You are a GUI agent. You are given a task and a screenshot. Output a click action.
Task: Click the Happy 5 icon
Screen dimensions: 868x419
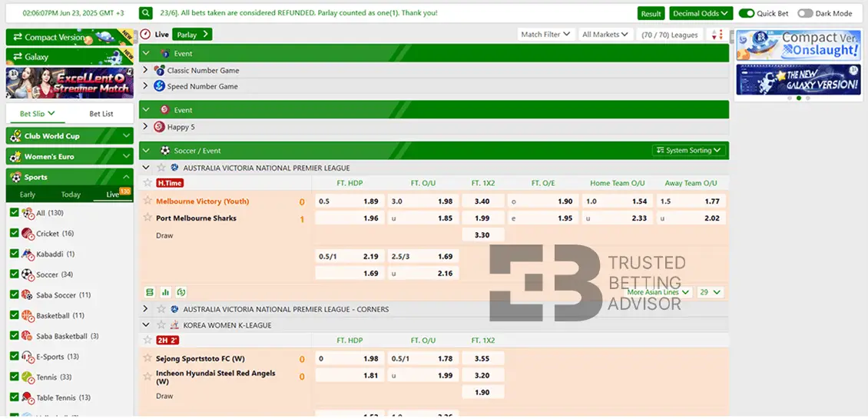coord(160,126)
